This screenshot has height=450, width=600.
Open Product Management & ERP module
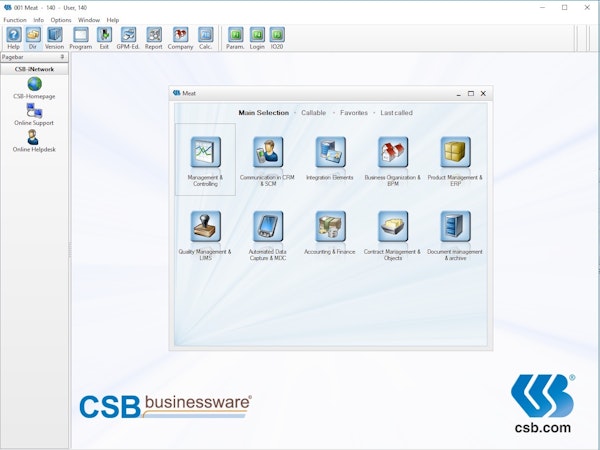pos(455,161)
